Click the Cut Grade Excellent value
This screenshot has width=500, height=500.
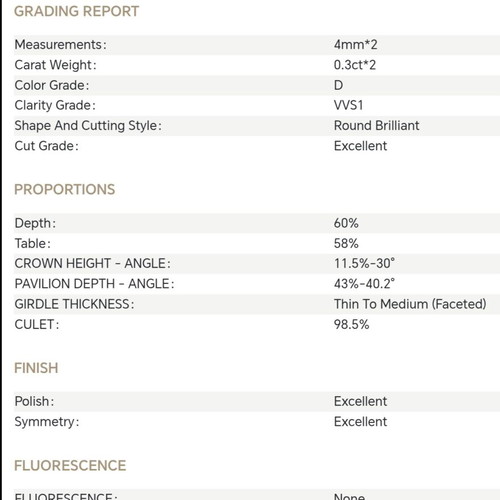coord(360,146)
